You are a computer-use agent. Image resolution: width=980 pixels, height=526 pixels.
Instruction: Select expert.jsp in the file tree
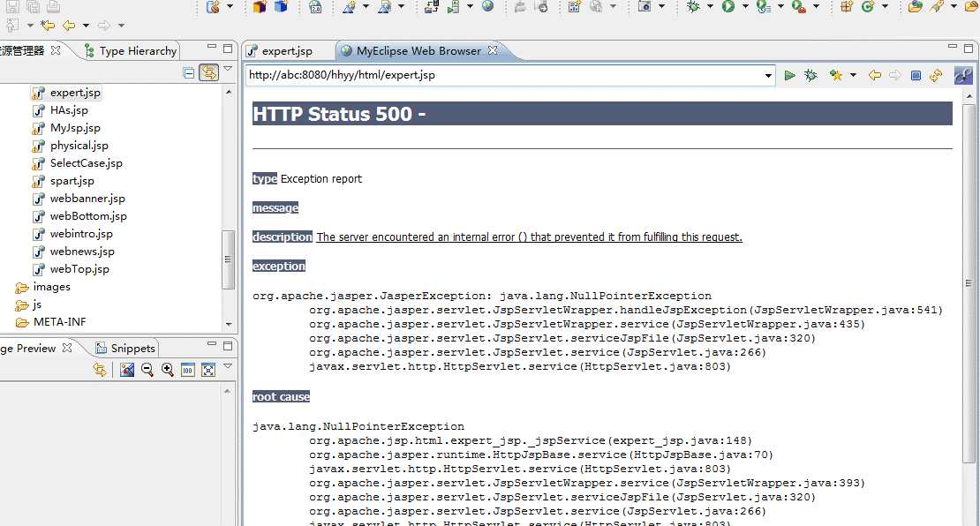66,93
